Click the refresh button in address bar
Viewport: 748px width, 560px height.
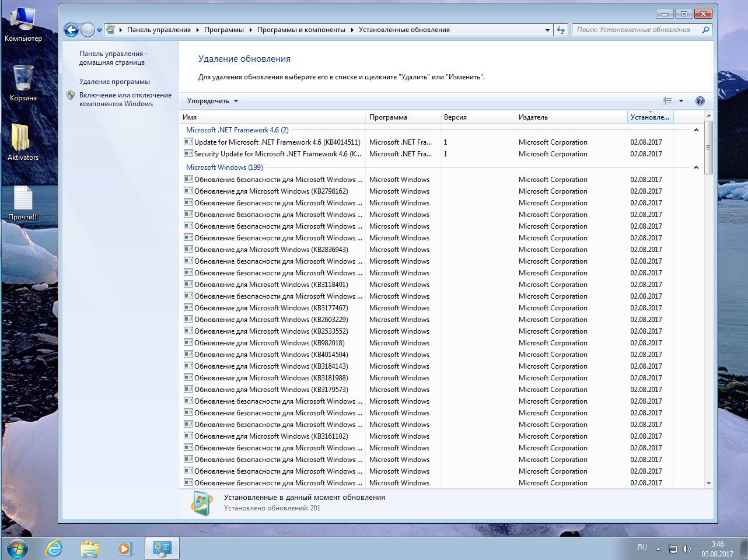click(561, 30)
